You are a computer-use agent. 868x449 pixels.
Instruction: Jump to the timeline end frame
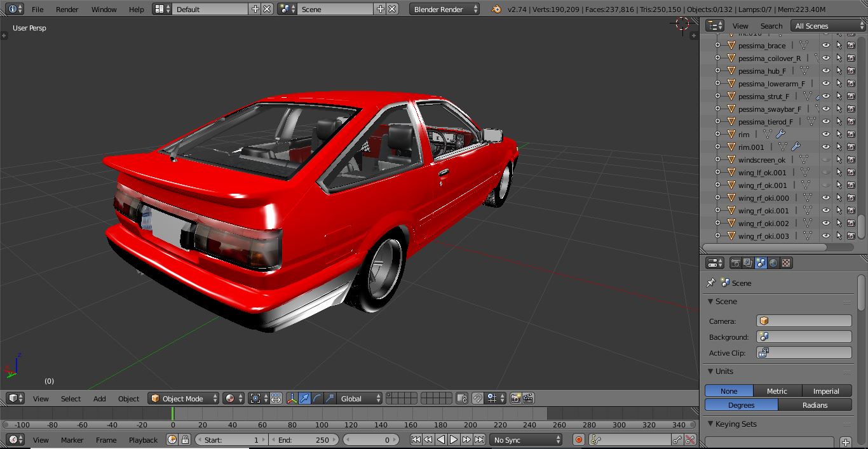tap(480, 439)
